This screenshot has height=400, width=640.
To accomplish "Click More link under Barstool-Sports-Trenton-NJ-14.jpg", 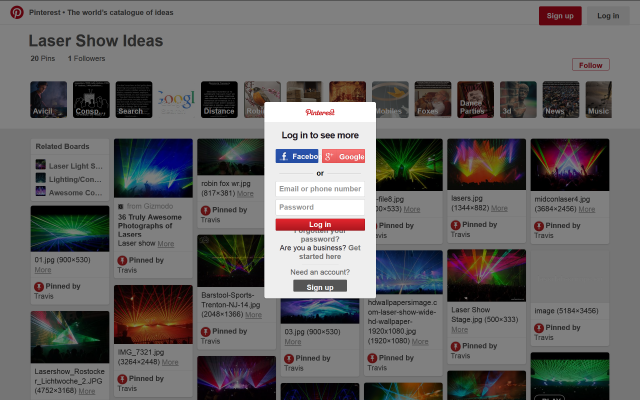I will point(253,315).
